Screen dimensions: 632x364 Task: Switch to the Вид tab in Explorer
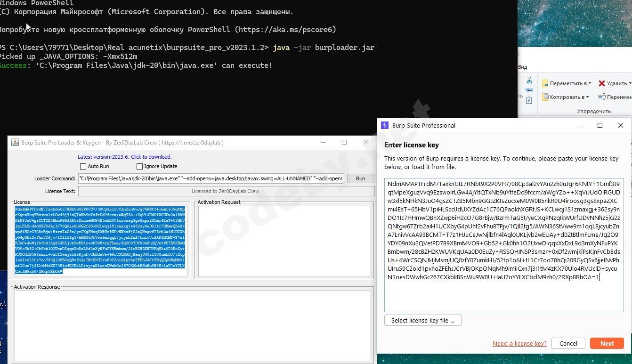pyautogui.click(x=523, y=67)
